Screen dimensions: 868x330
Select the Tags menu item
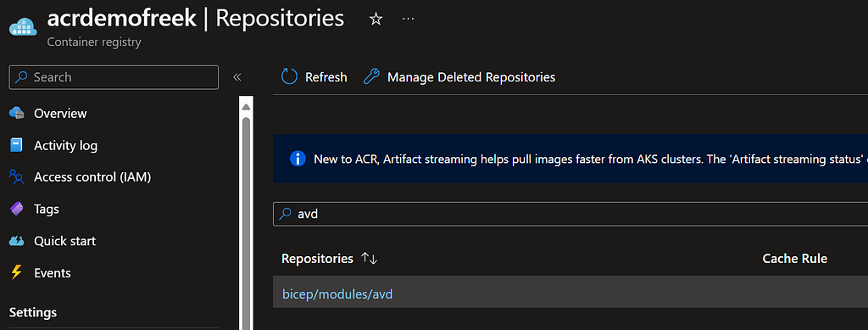click(47, 210)
